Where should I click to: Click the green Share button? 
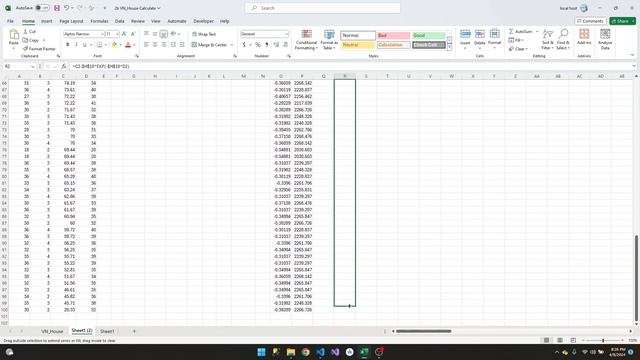[x=622, y=21]
